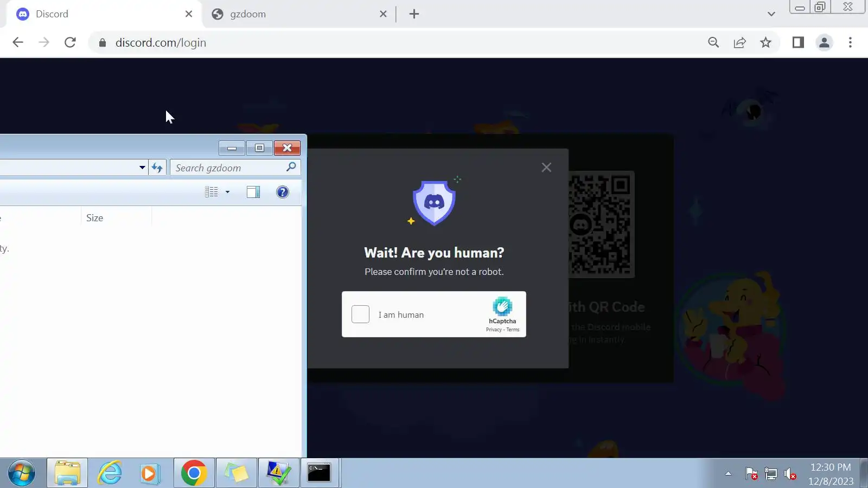This screenshot has height=488, width=868.
Task: Expand Explorer address bar history dropdown
Action: click(142, 168)
